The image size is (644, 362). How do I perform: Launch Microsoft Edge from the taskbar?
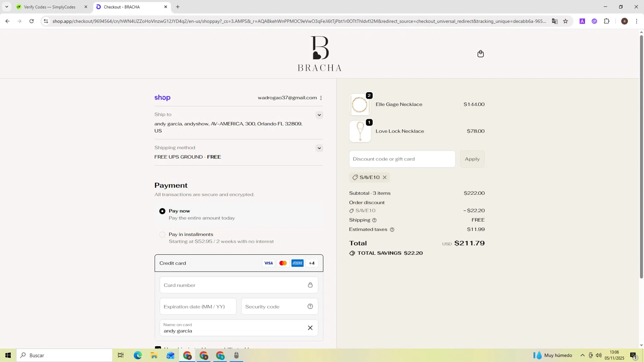(137, 356)
